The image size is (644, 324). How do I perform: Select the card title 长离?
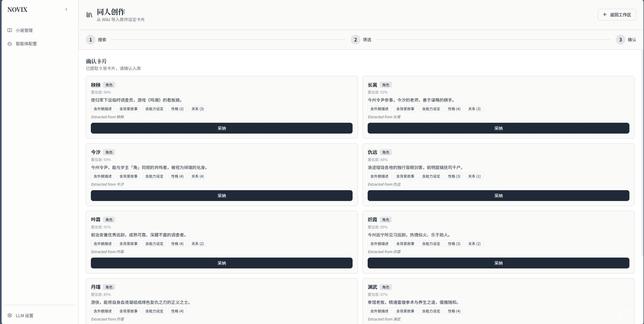pos(372,85)
